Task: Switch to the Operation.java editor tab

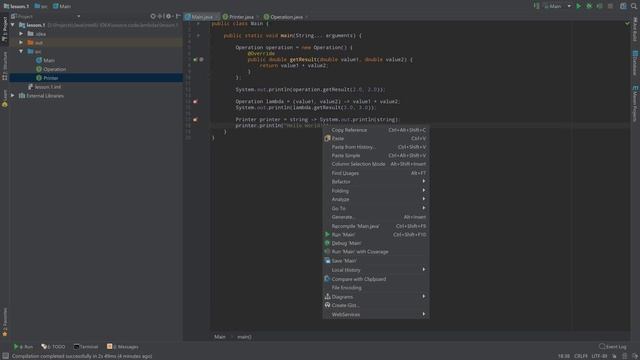Action: [x=286, y=17]
